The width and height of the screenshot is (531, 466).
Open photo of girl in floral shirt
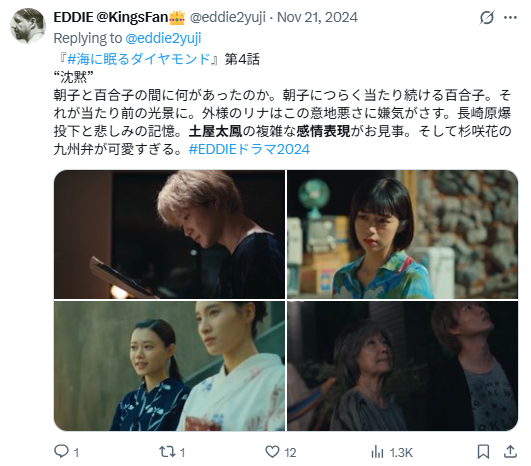(402, 234)
